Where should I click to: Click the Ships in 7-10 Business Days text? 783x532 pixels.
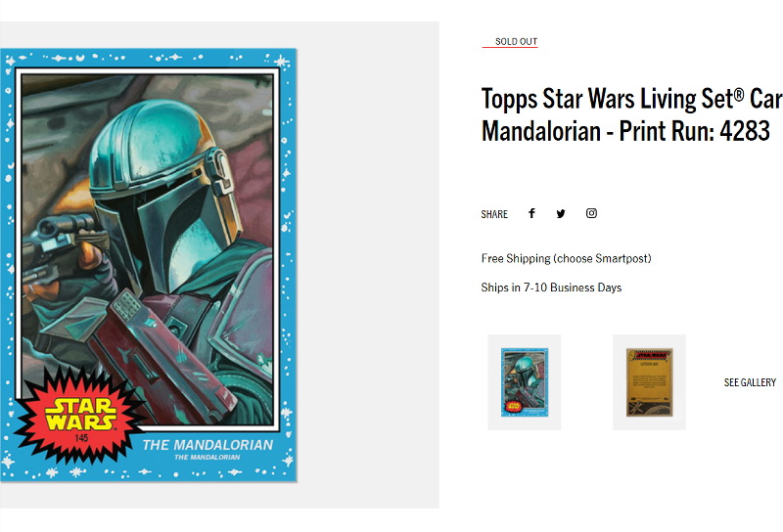point(551,288)
